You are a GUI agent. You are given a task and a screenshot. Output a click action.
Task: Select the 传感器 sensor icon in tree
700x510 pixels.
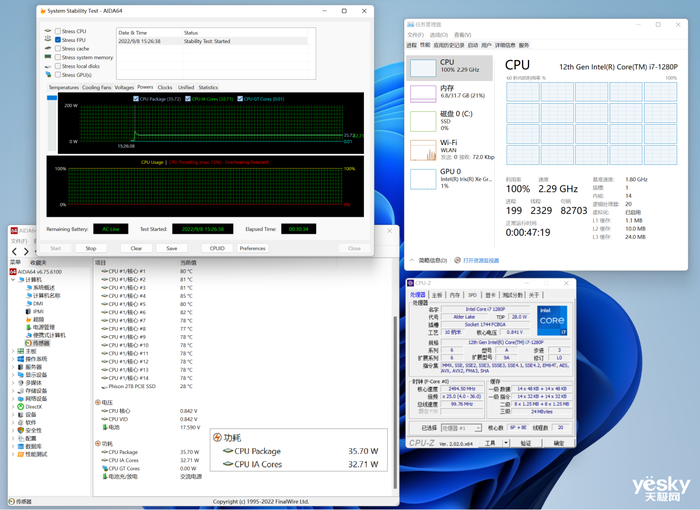(x=28, y=342)
